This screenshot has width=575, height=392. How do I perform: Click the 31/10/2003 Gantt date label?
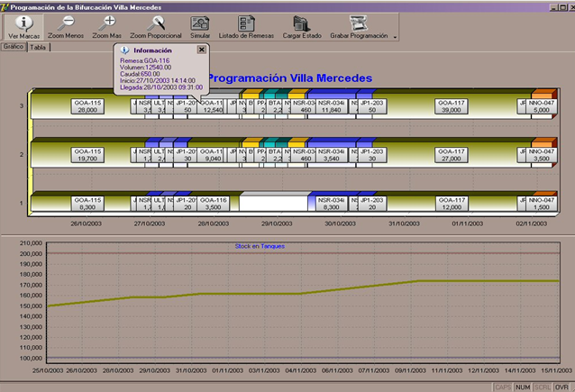pyautogui.click(x=404, y=223)
